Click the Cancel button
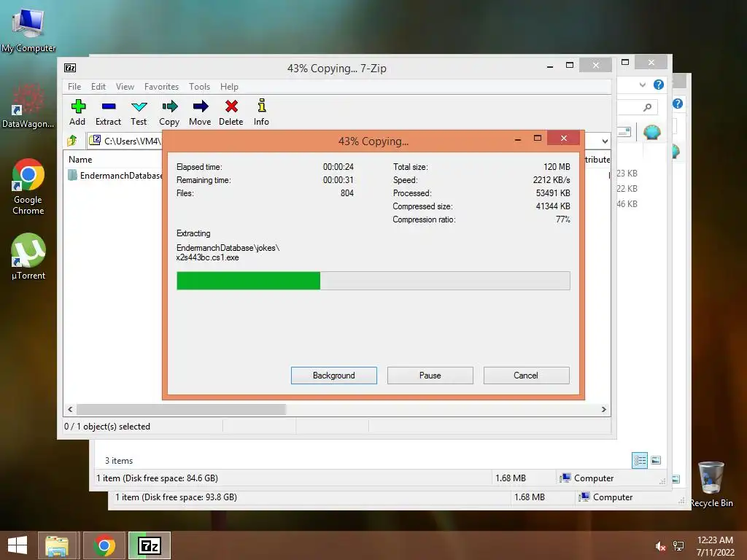 tap(527, 376)
